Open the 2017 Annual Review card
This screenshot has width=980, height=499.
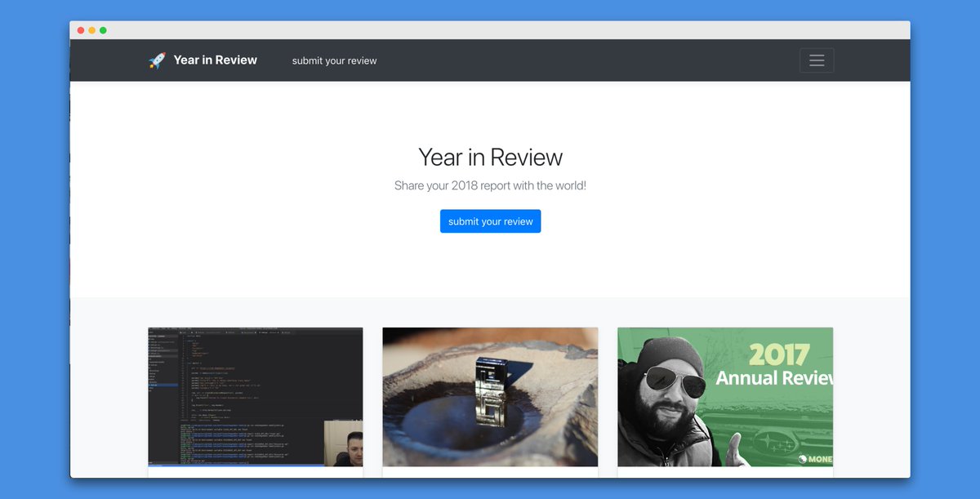coord(724,397)
